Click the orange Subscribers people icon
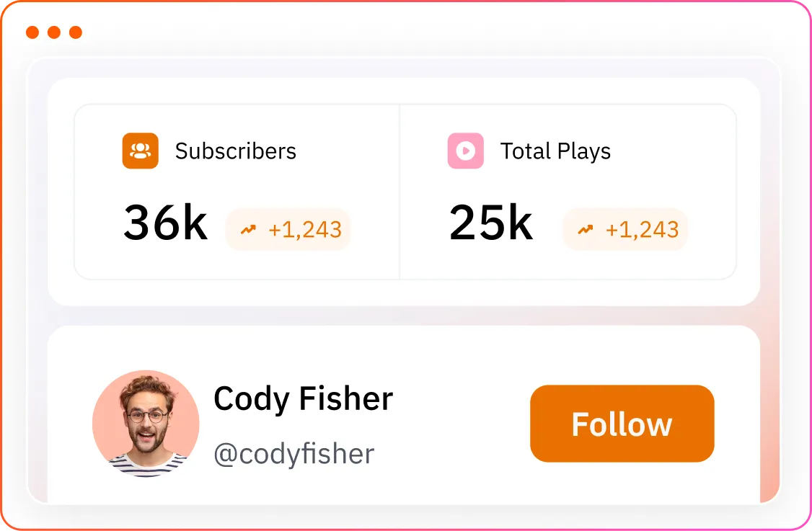 (140, 151)
